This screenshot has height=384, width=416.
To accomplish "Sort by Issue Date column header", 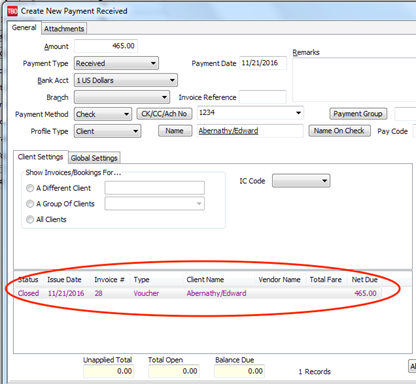I will tap(67, 280).
